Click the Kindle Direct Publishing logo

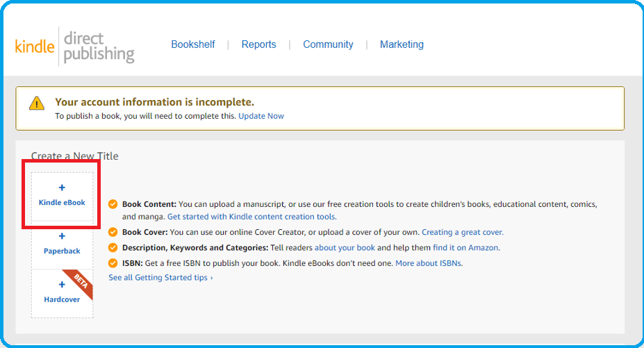[x=75, y=47]
